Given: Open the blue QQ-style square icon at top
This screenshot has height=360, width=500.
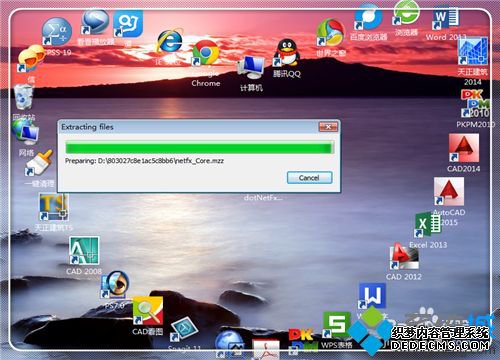Looking at the screenshot, I should (128, 24).
